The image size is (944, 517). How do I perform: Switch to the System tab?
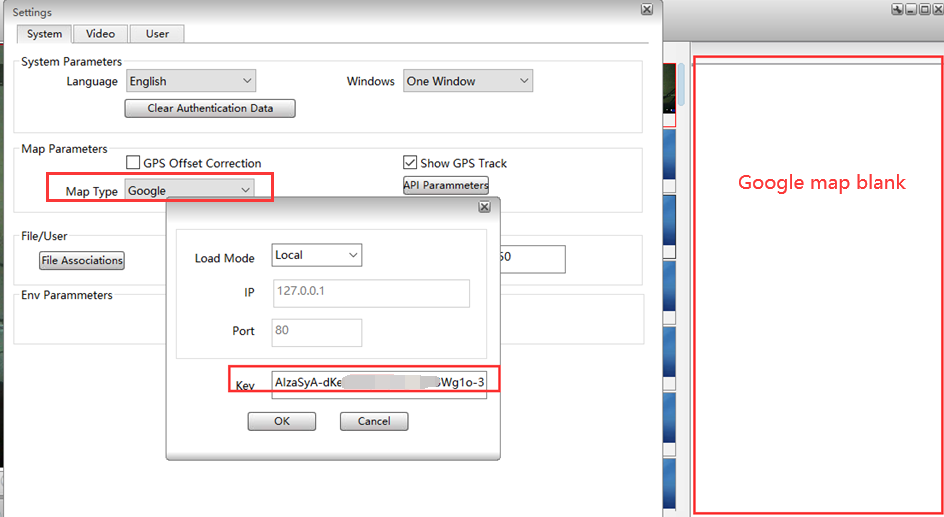pos(44,34)
